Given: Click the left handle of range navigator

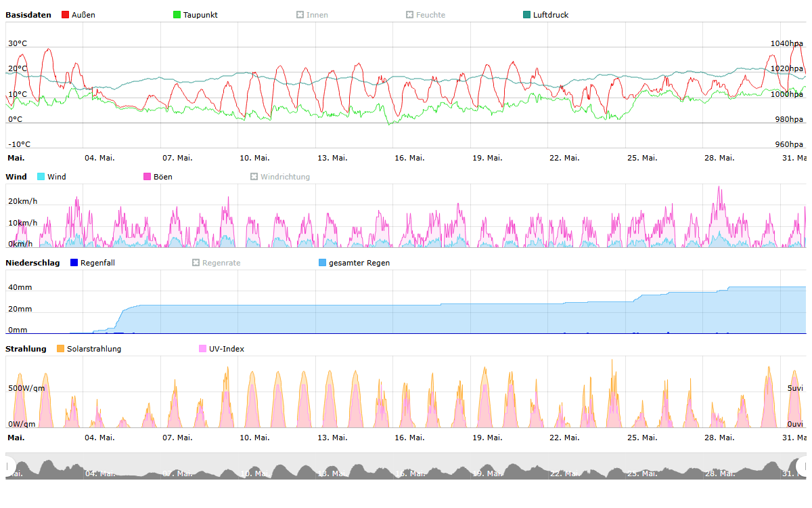Looking at the screenshot, I should click(x=9, y=466).
